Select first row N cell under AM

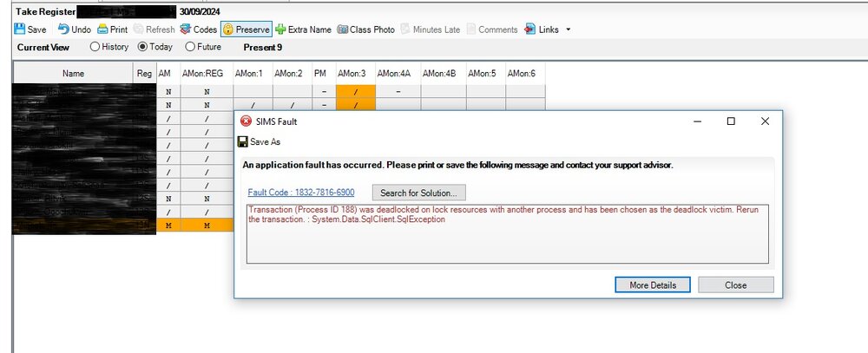click(x=168, y=92)
